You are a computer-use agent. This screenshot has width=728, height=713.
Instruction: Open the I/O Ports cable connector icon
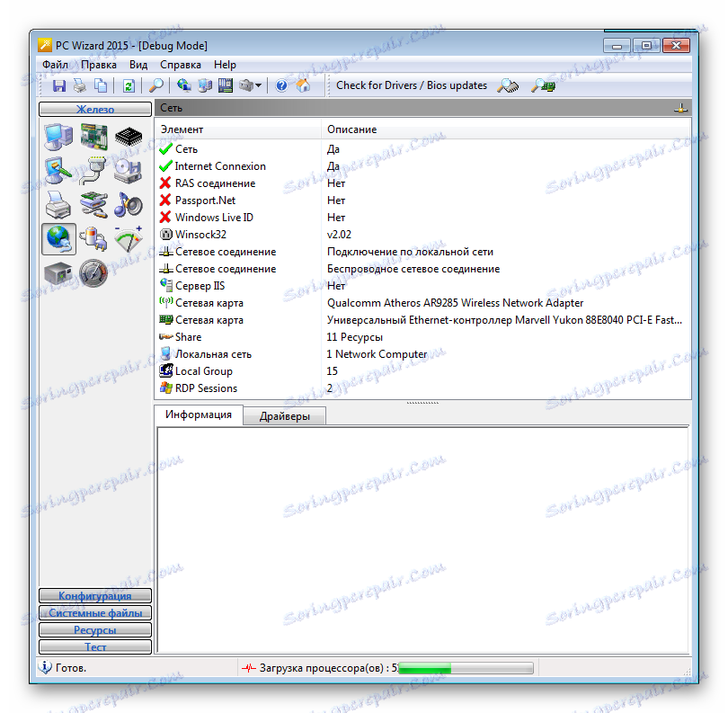(x=93, y=171)
